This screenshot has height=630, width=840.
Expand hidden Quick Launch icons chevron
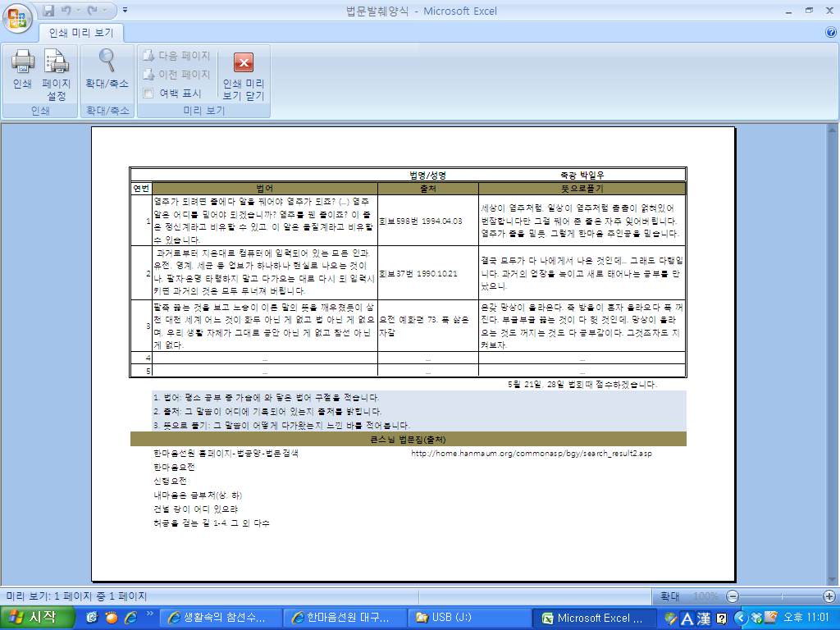(x=149, y=614)
